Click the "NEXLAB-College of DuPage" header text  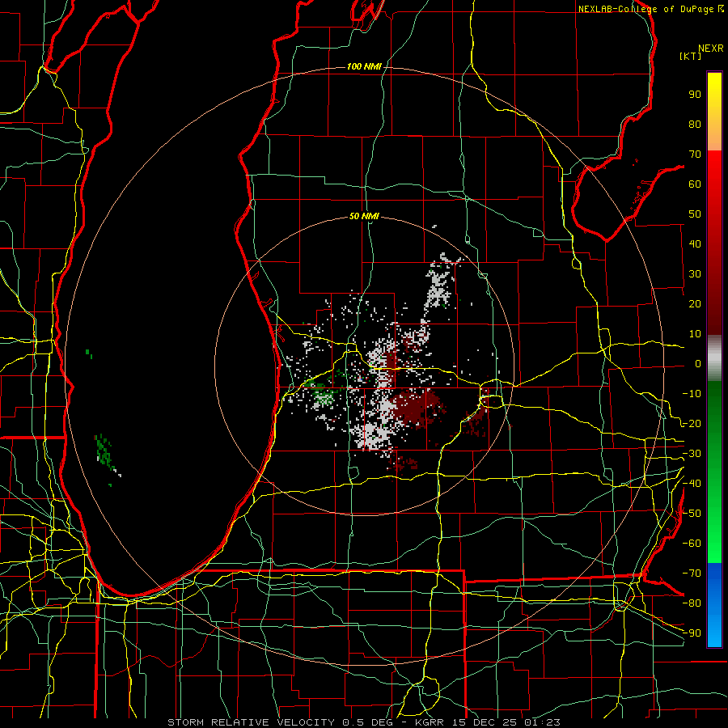tap(646, 9)
